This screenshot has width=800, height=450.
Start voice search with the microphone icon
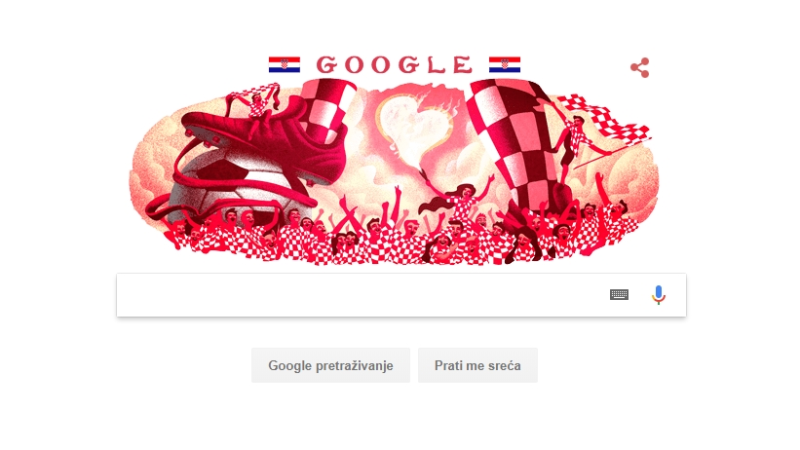click(x=658, y=294)
